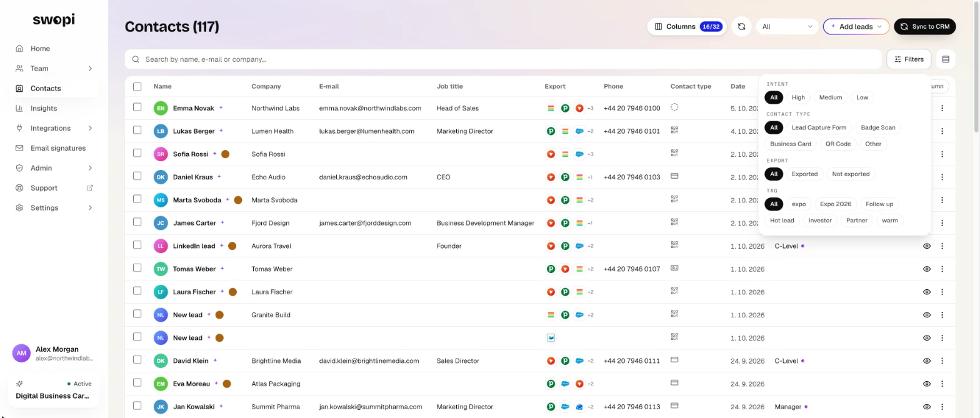The height and width of the screenshot is (418, 980).
Task: Click QR code type icon for Lukas Berger
Action: [x=674, y=130]
